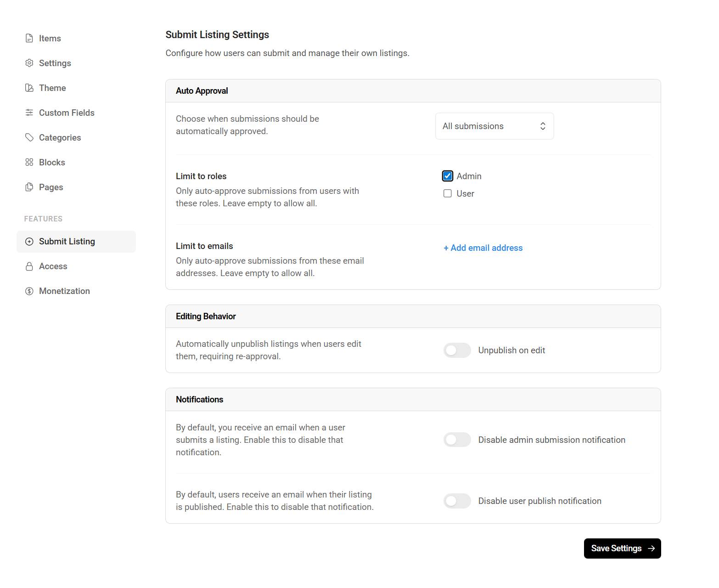Toggle Disable admin submission notification switch

(457, 440)
